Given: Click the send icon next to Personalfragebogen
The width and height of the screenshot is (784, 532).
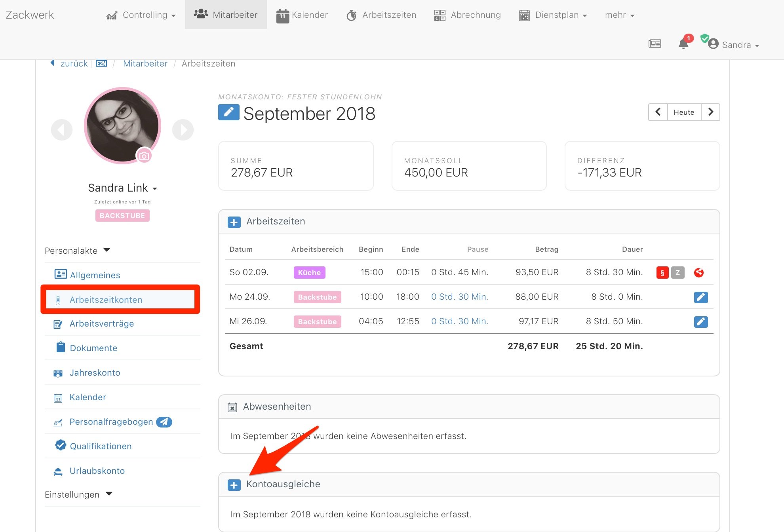Looking at the screenshot, I should [164, 422].
